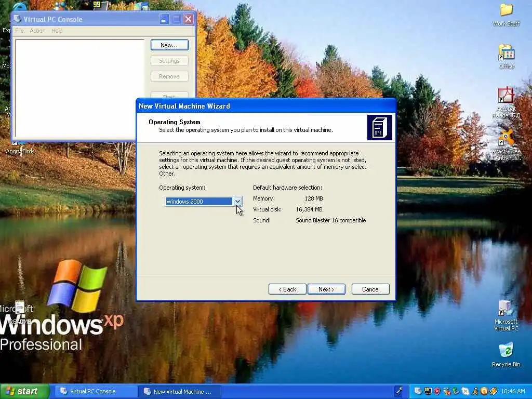
Task: Click the 128 MB memory value
Action: pos(313,198)
